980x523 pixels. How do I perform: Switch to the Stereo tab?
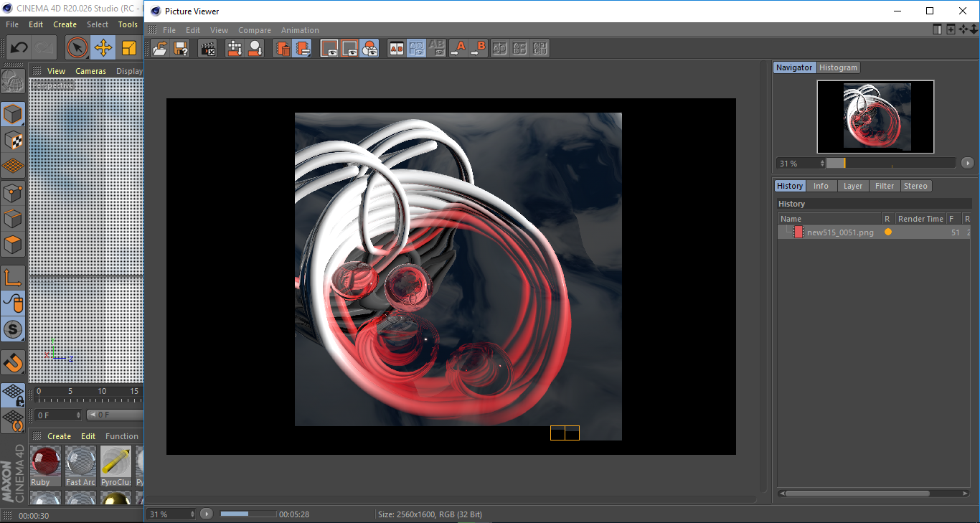pos(915,186)
